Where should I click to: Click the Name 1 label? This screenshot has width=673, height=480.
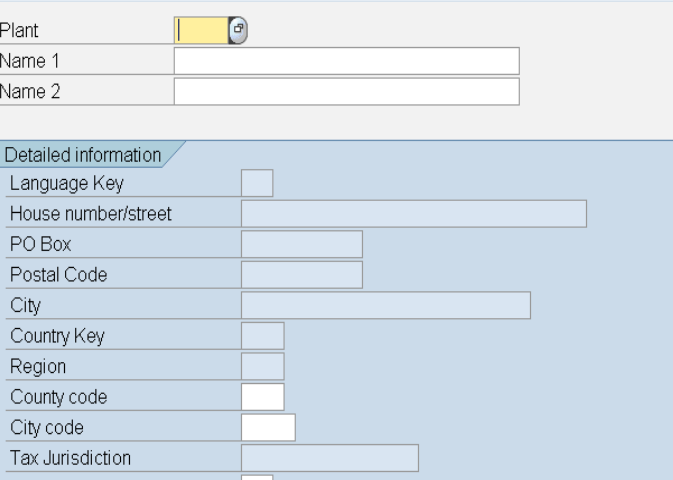(30, 61)
